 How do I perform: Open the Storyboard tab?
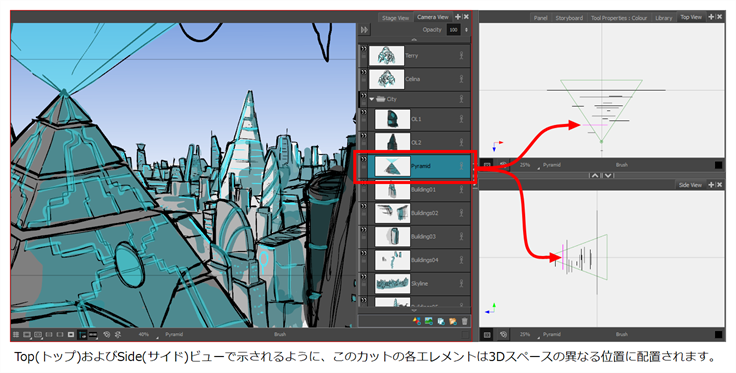click(x=569, y=18)
